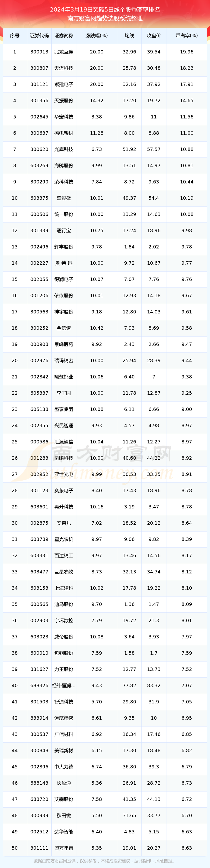Click 奕东电子 stock name
210x868 pixels.
point(64,491)
